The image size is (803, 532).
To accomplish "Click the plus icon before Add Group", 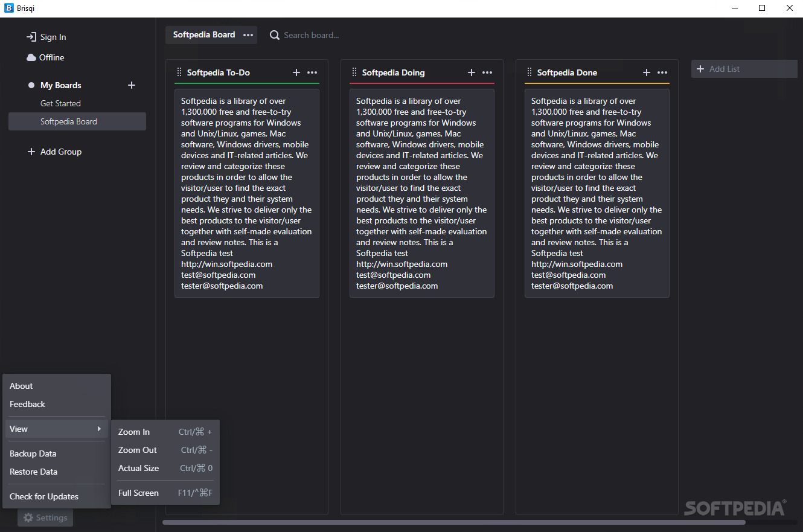I will click(31, 152).
